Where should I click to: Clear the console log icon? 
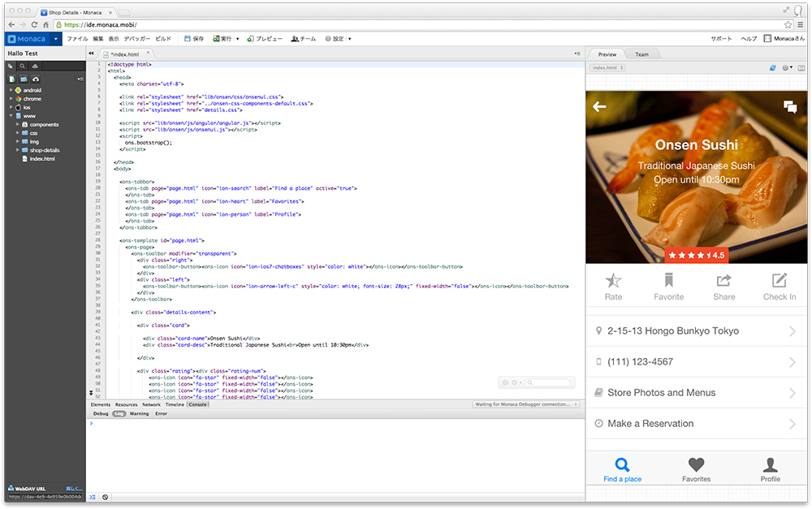106,497
